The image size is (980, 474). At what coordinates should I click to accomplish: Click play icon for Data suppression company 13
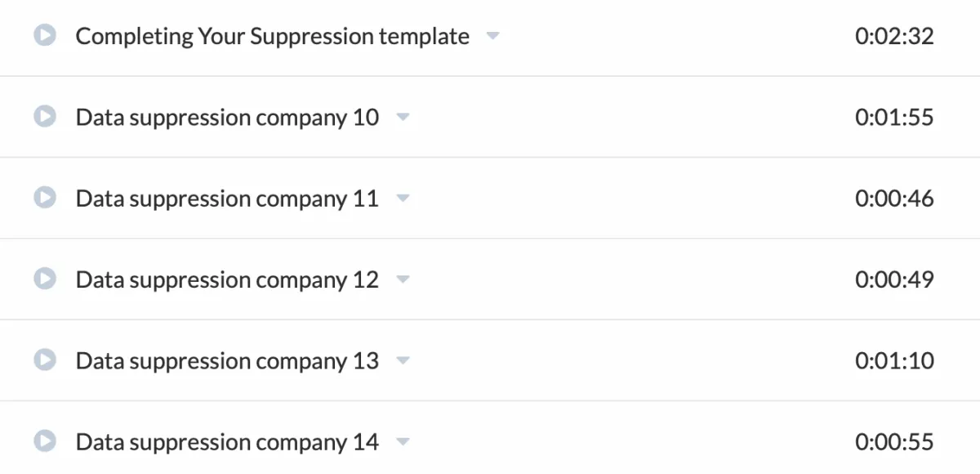[x=45, y=360]
